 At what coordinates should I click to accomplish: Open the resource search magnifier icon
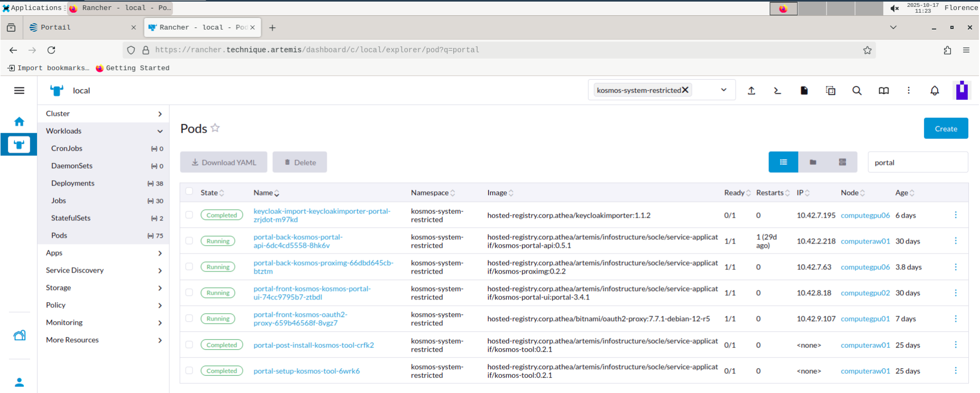[857, 90]
